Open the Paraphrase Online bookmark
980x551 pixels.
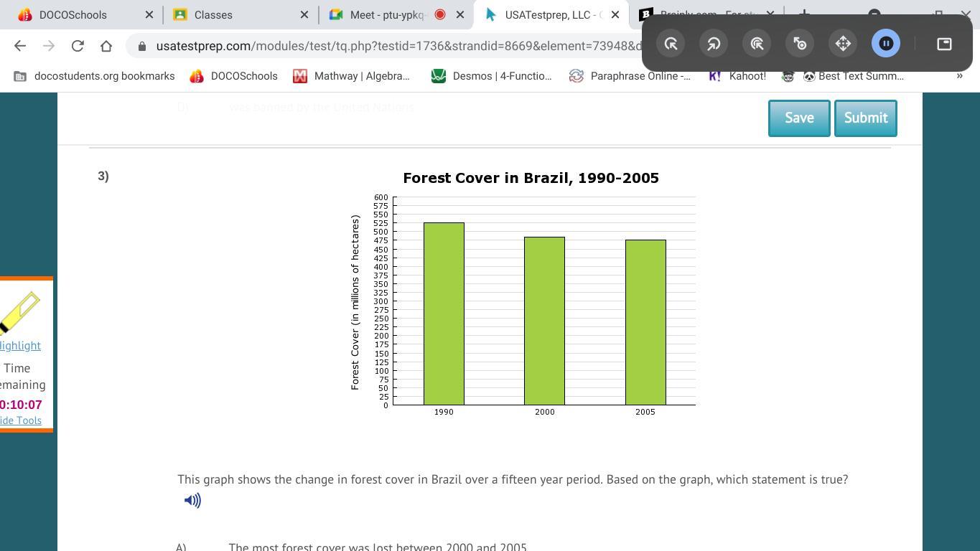(x=630, y=75)
